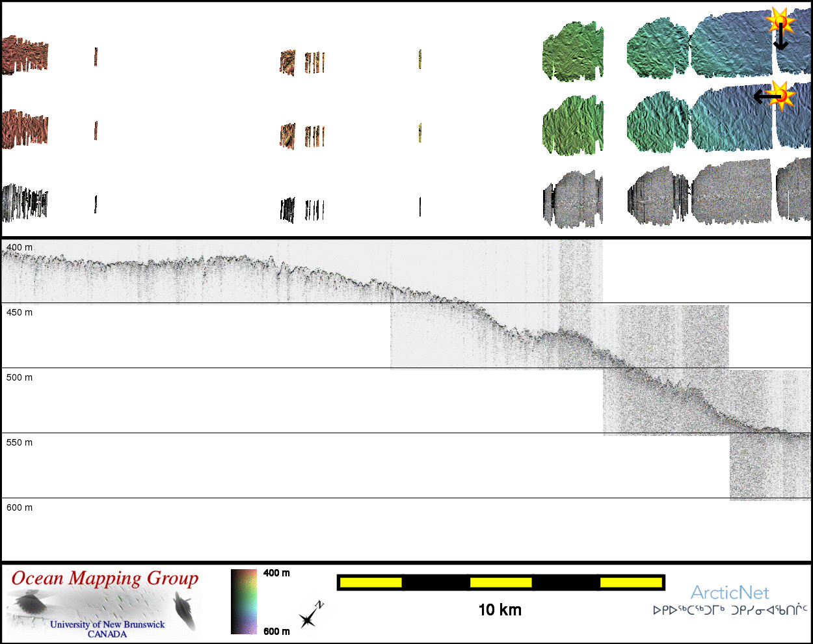Click the University of New Brunswick text
Screen dimensions: 813x644
click(x=107, y=624)
